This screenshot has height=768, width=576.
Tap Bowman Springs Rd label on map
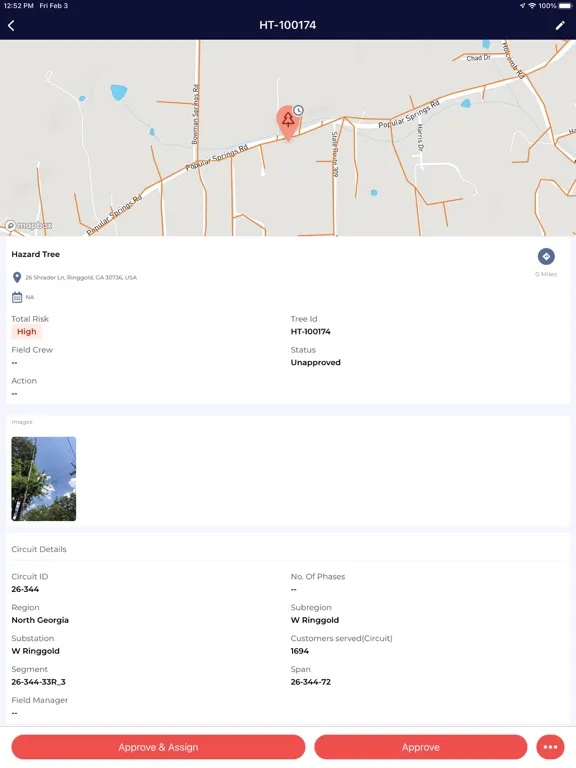point(195,114)
